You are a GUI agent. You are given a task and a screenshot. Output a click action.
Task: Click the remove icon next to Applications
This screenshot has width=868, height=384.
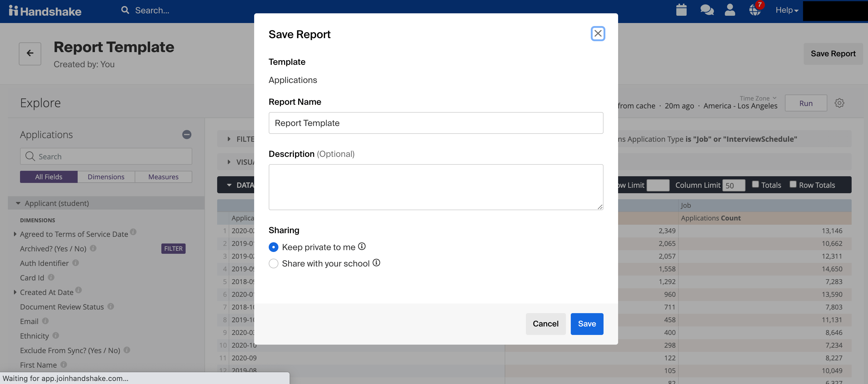tap(187, 134)
